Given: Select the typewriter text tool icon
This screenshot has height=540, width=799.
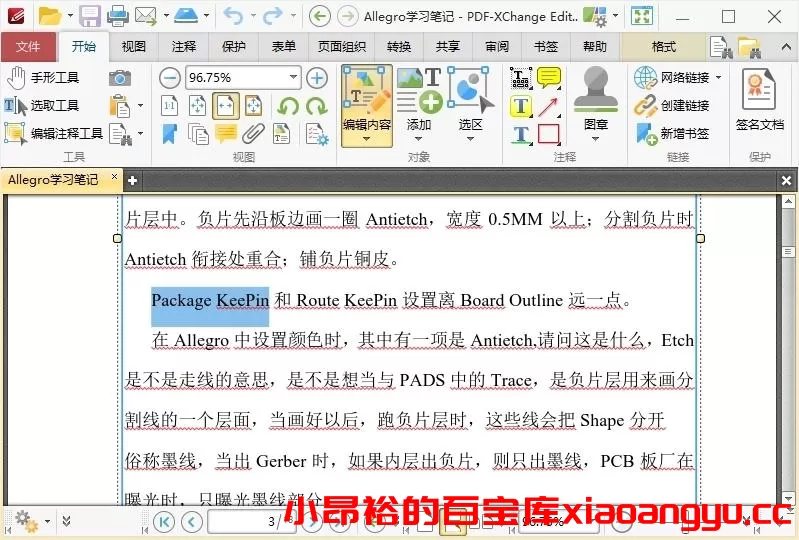Looking at the screenshot, I should (x=521, y=78).
